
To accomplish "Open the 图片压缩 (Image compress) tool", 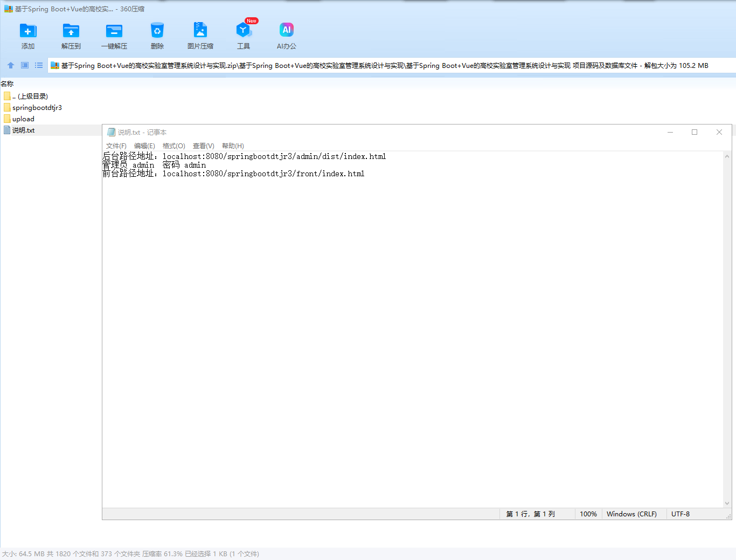I will point(200,30).
